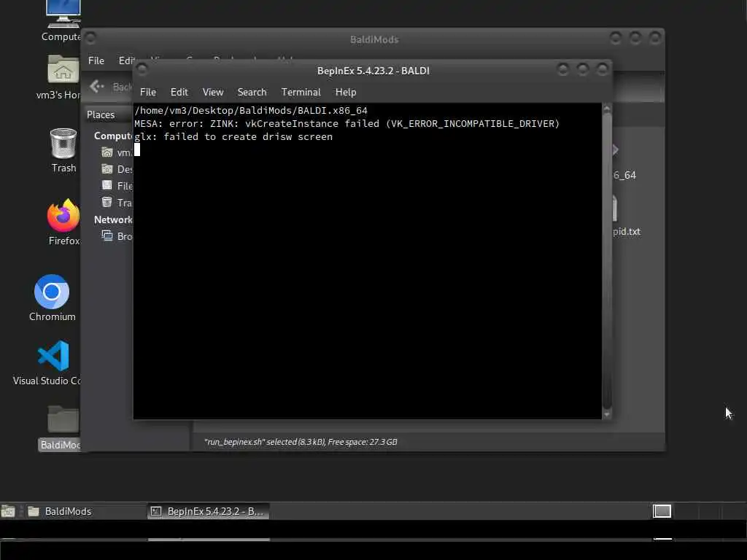Open terminal Help menu
747x560 pixels.
pyautogui.click(x=345, y=92)
